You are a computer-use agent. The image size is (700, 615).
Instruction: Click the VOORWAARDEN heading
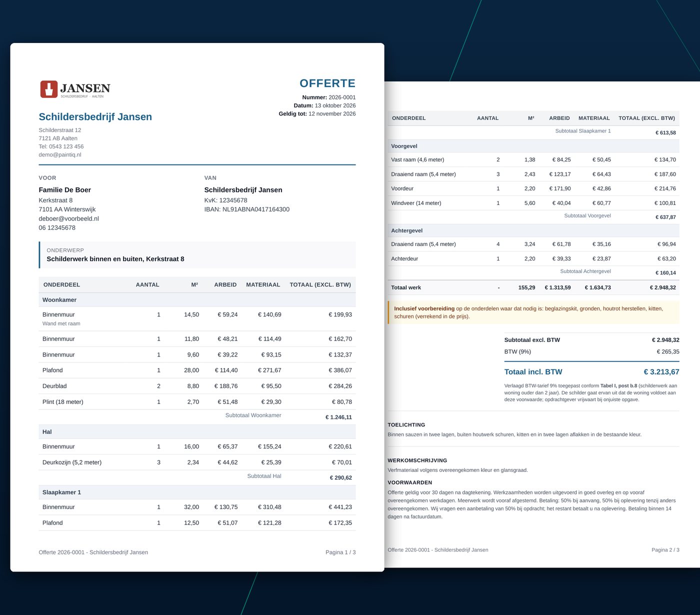410,483
